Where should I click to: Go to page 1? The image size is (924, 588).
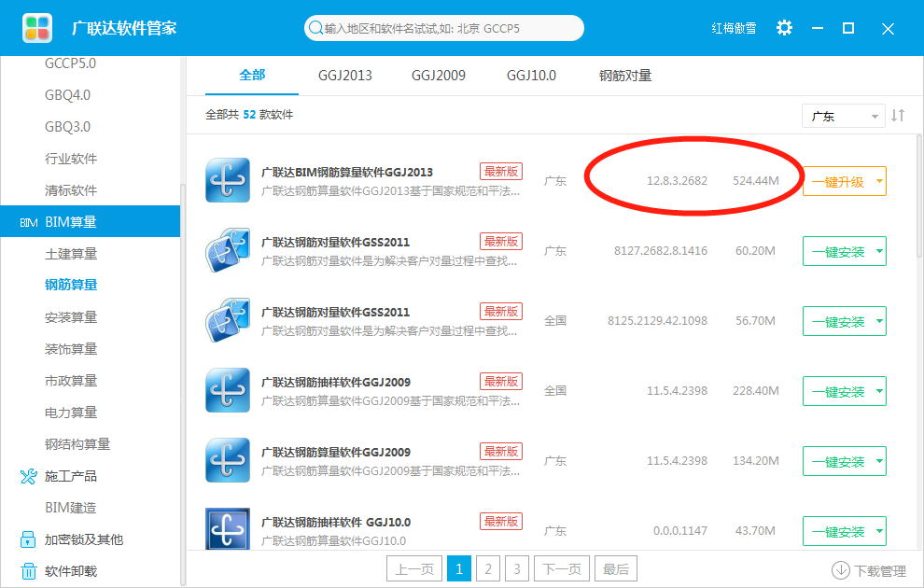459,568
